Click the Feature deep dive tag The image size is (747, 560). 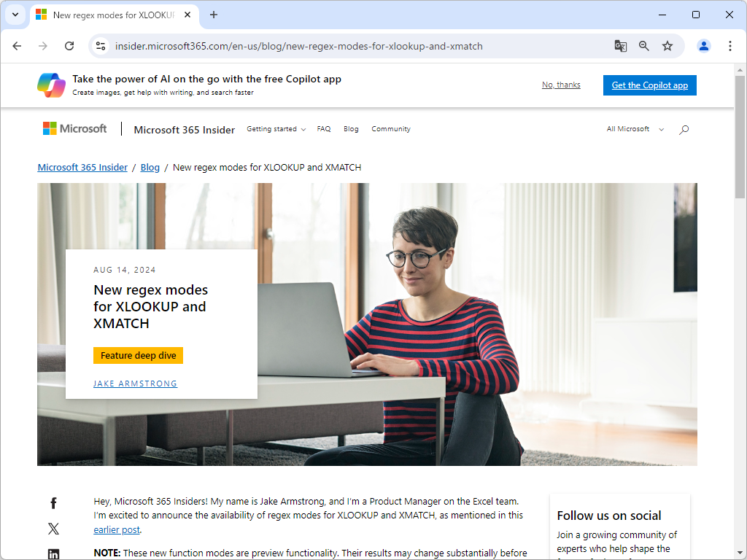pyautogui.click(x=138, y=355)
